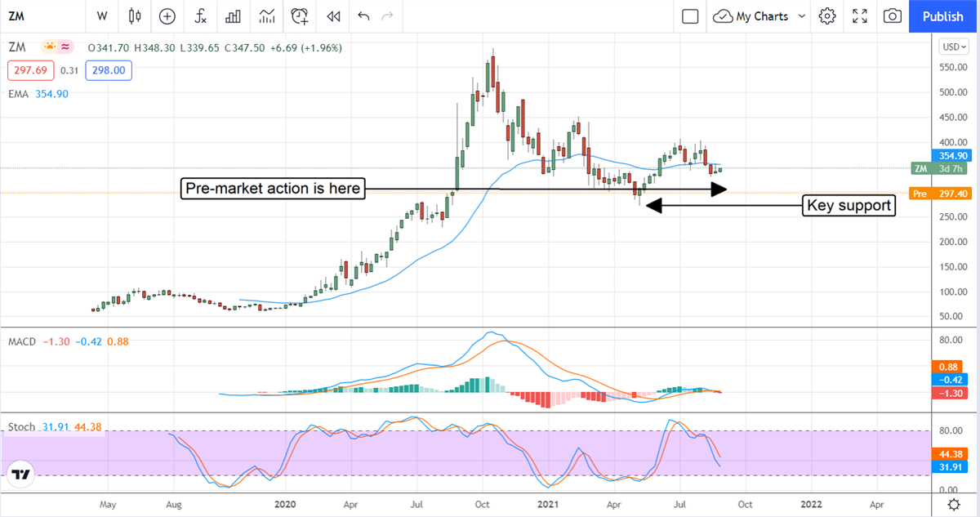This screenshot has height=517, width=980.
Task: Create an alert with the alarm clock icon
Action: [300, 16]
